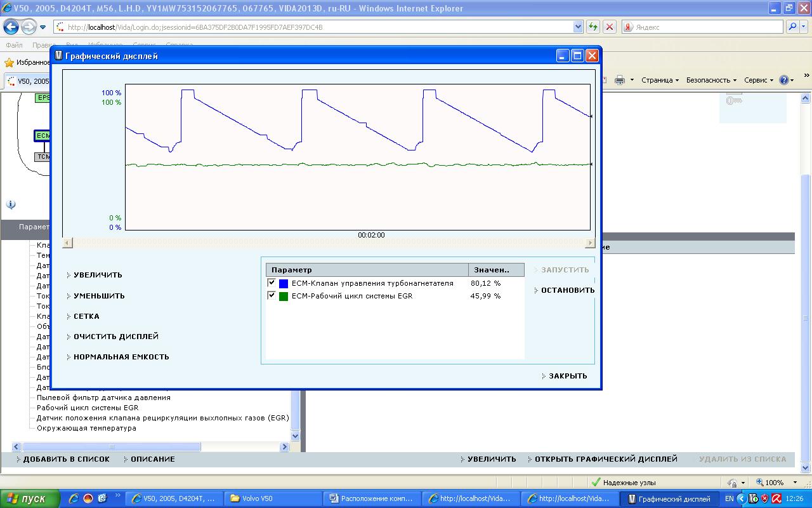Image resolution: width=812 pixels, height=508 pixels.
Task: Expand the Страница menu dropdown
Action: point(660,80)
